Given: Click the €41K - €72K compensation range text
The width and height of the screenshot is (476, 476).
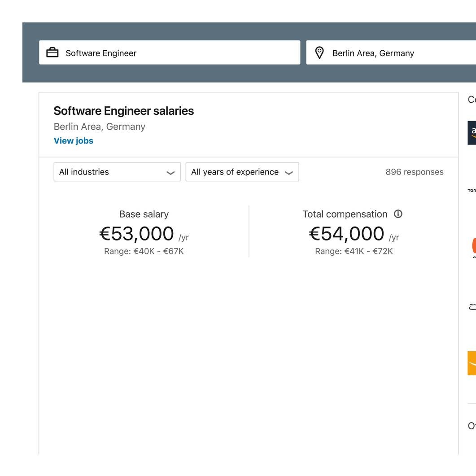Looking at the screenshot, I should pyautogui.click(x=354, y=251).
